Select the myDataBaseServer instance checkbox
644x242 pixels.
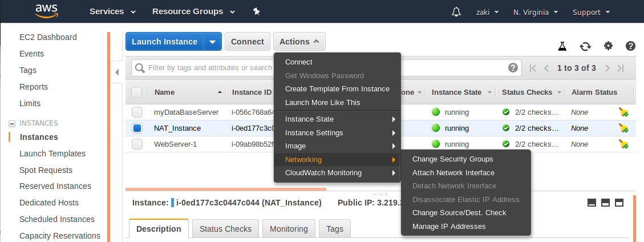[x=137, y=112]
